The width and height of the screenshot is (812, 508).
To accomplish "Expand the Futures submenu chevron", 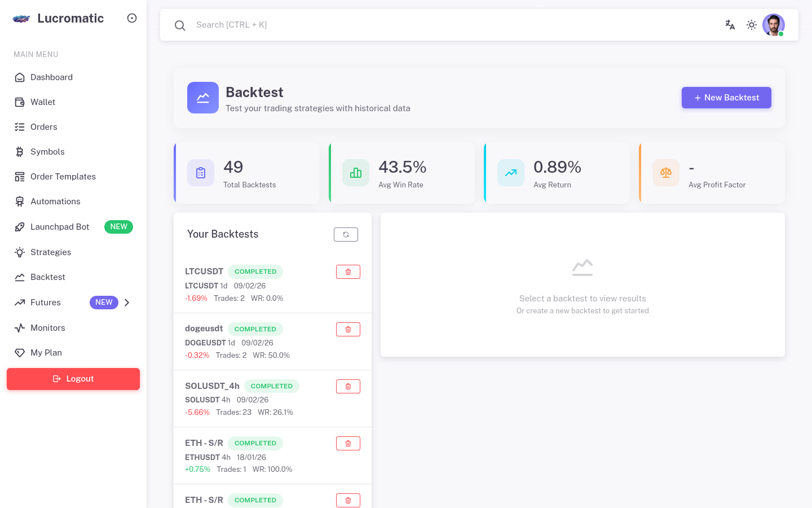I will coord(126,302).
